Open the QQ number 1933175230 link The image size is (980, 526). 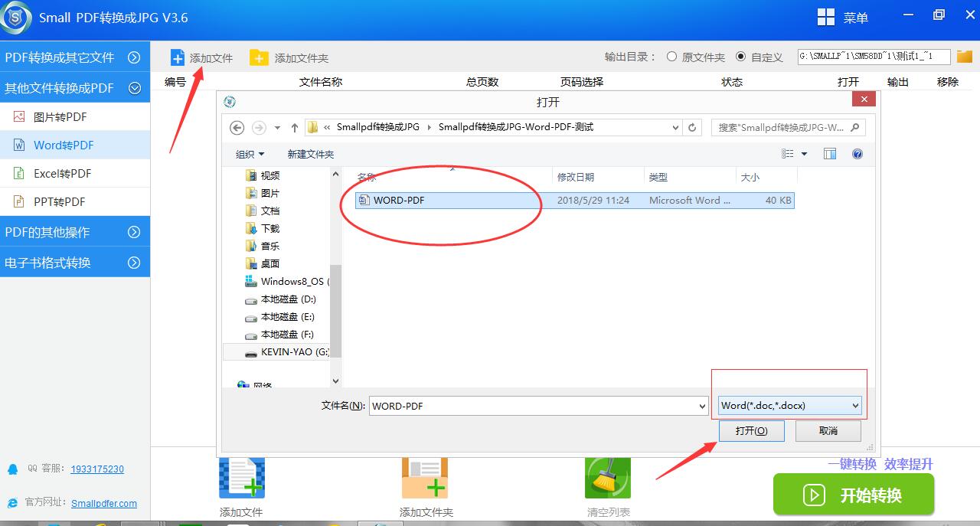pos(97,469)
